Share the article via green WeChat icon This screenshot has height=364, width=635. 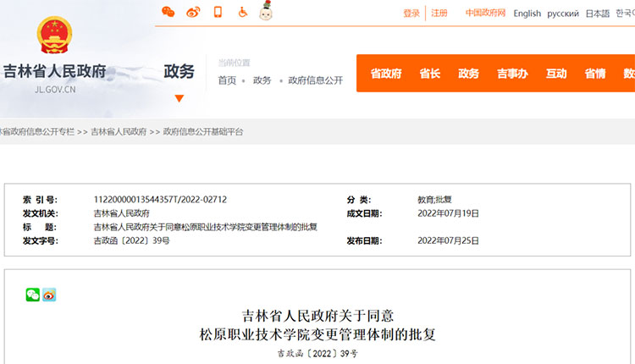(x=33, y=295)
